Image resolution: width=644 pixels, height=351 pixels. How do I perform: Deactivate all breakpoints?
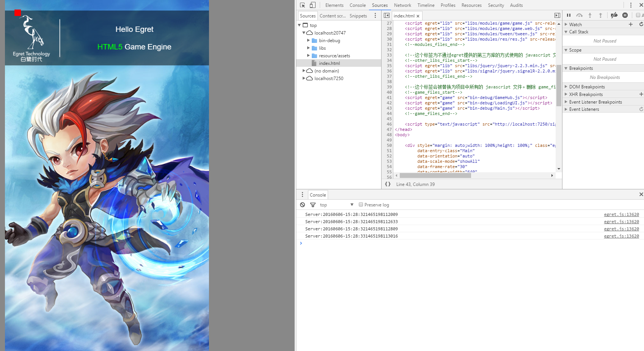click(614, 15)
